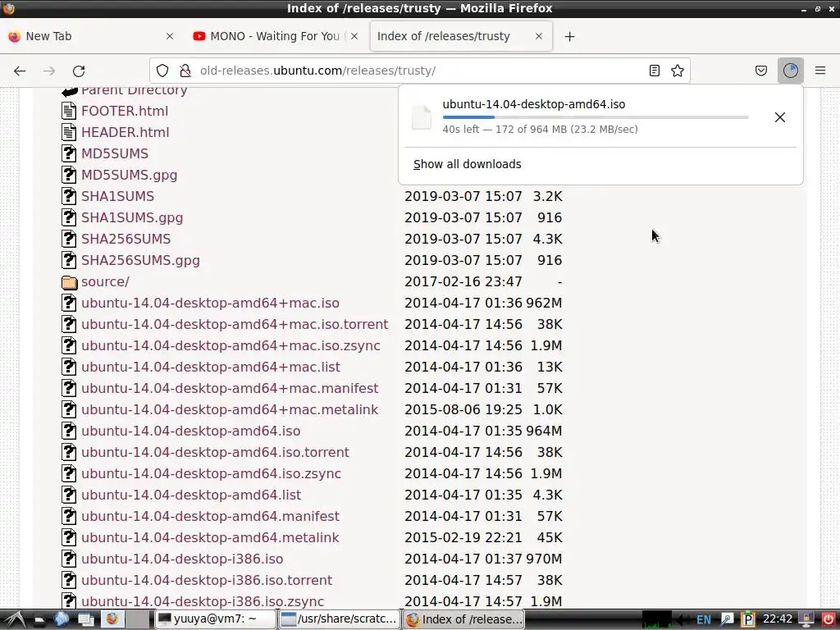Cancel the ubuntu-14.04 iso download
This screenshot has height=630, width=840.
coord(780,117)
